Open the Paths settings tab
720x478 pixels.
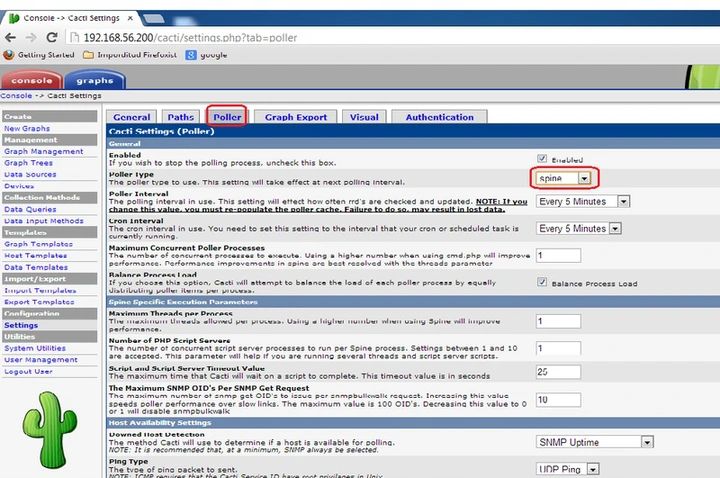[180, 117]
